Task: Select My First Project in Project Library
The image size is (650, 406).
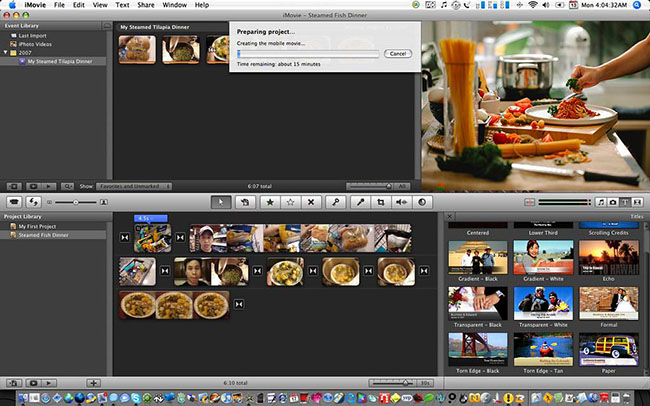Action: click(x=37, y=226)
